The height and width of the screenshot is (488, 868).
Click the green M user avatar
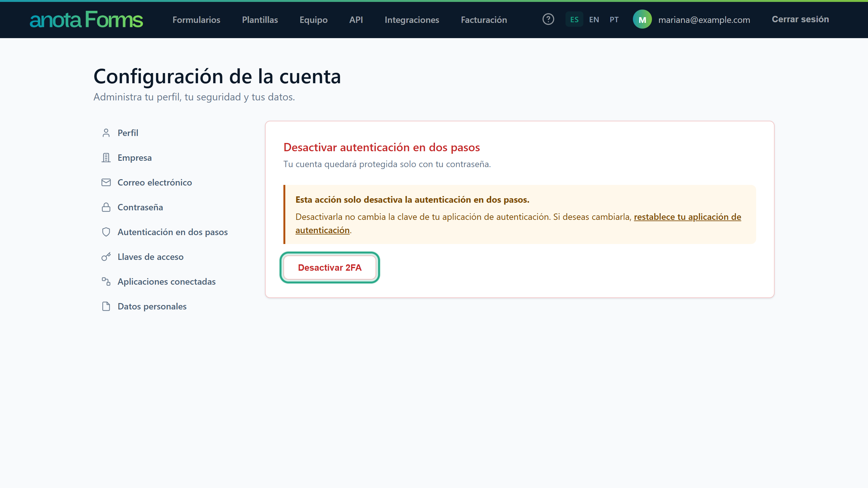(x=642, y=19)
